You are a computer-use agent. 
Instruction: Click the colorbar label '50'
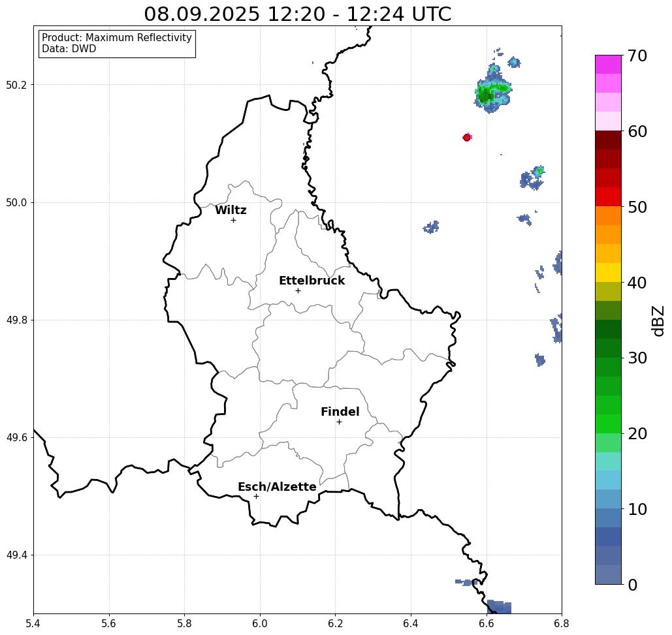(637, 207)
